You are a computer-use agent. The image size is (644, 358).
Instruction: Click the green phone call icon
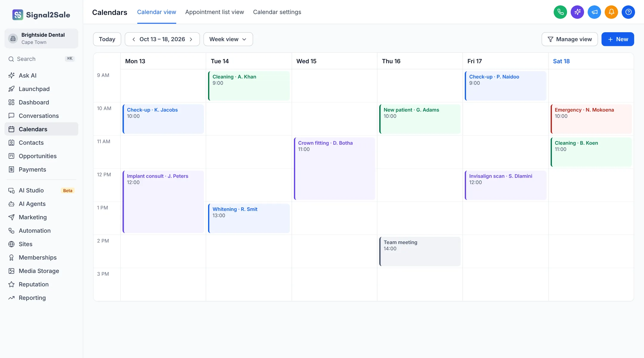(x=560, y=12)
